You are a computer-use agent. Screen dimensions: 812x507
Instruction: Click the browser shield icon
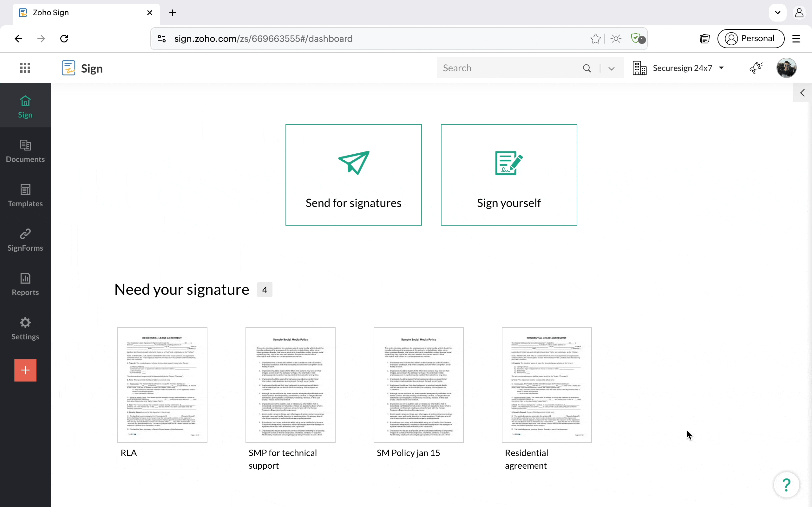coord(637,38)
